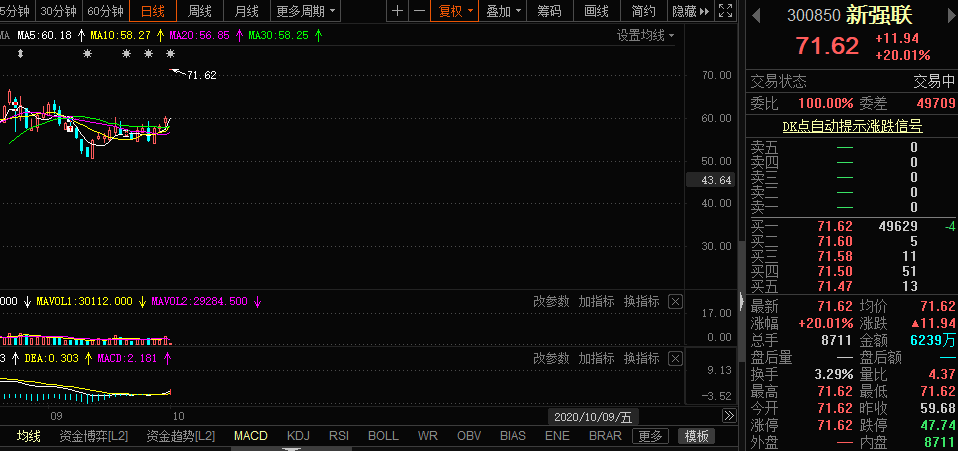The width and height of the screenshot is (958, 451).
Task: Open the 叠加 dropdown
Action: 504,11
